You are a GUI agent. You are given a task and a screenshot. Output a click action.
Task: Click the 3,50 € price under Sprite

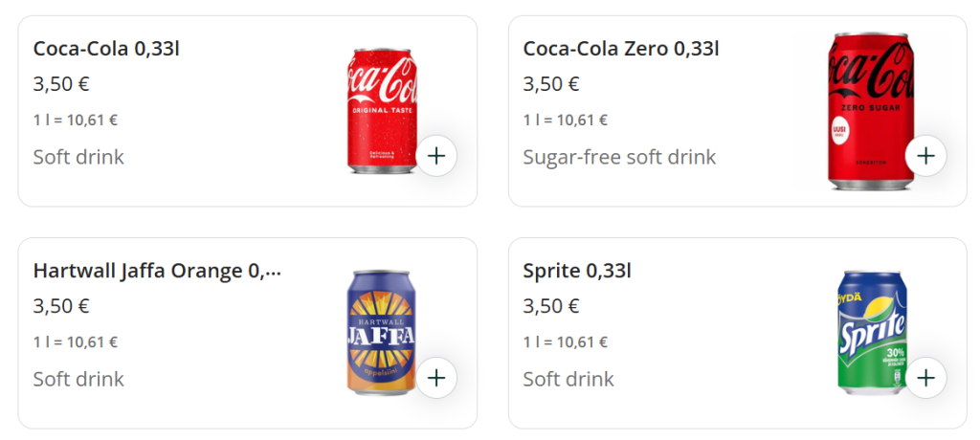pos(551,306)
